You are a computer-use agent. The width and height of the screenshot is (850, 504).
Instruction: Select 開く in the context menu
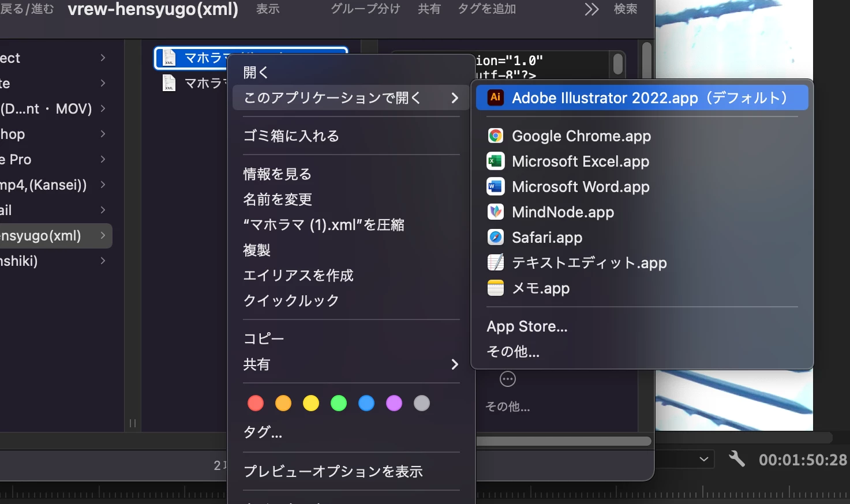pos(351,72)
